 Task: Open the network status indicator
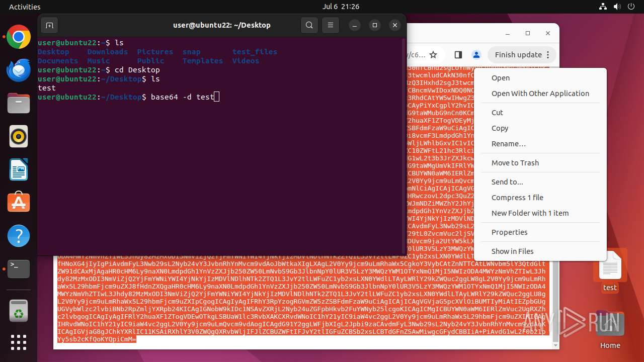pos(603,7)
